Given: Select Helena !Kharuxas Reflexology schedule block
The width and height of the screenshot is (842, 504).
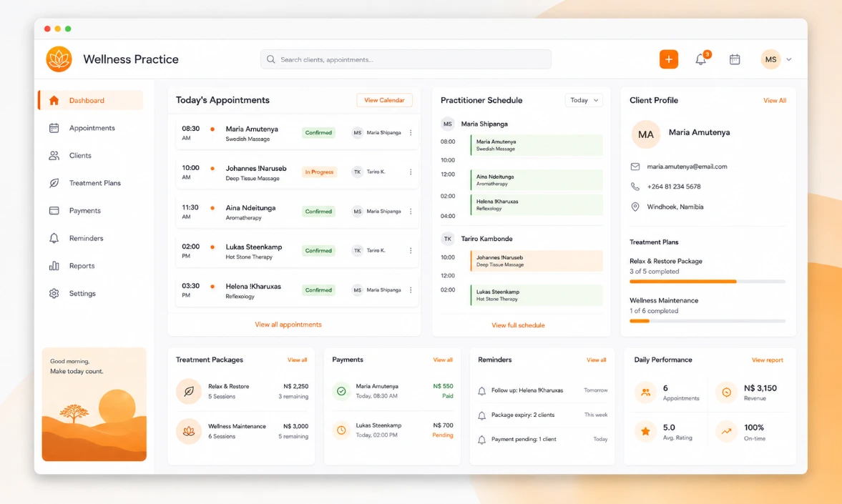Looking at the screenshot, I should tap(537, 204).
